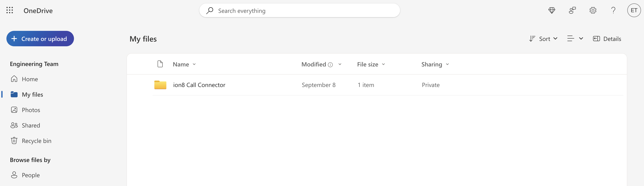This screenshot has width=644, height=186.
Task: Click the ion8 Call Connector folder icon
Action: pyautogui.click(x=160, y=85)
